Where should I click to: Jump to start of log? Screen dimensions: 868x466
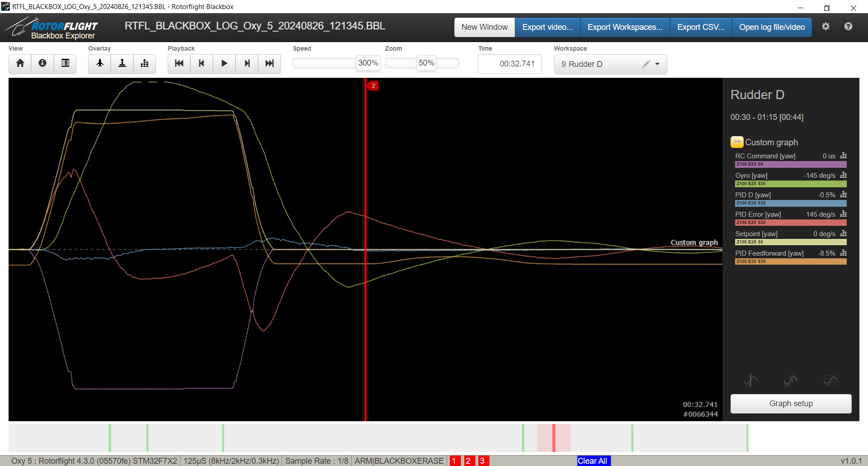point(179,63)
